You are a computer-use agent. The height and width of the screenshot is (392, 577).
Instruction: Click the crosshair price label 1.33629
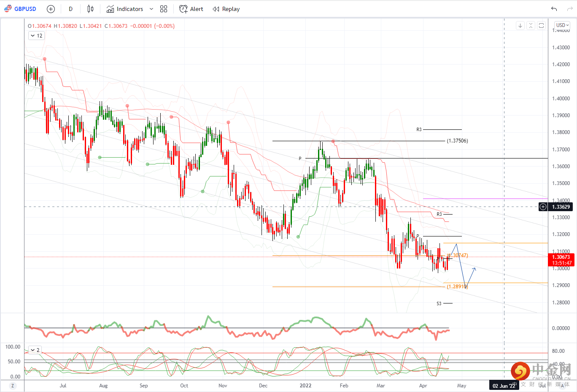(x=561, y=207)
